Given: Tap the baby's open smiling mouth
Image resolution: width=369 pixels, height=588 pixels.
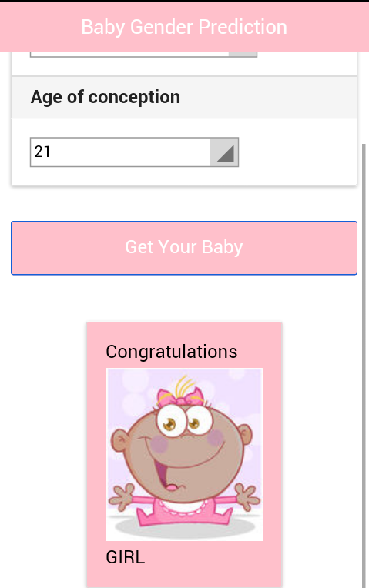Looking at the screenshot, I should (x=170, y=474).
